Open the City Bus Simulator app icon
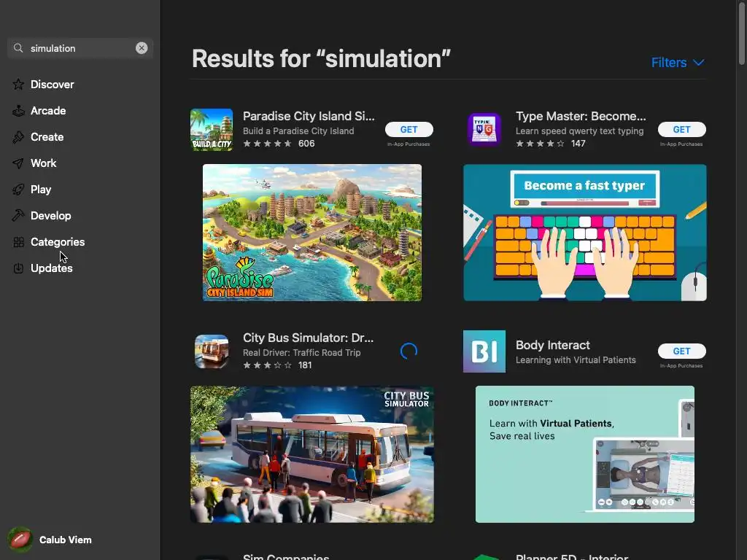 212,351
